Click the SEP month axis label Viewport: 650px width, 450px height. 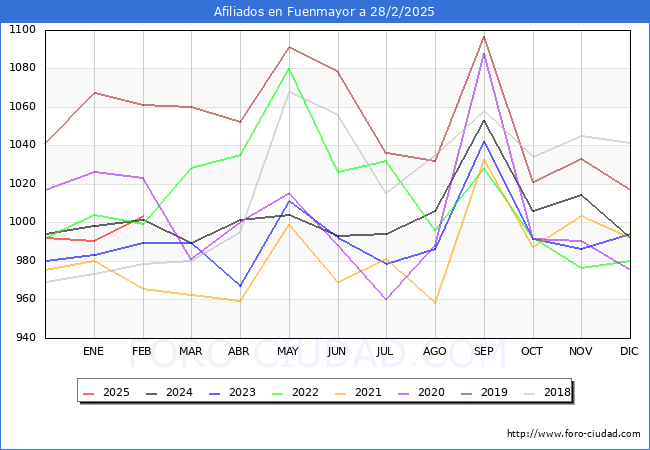(x=484, y=351)
